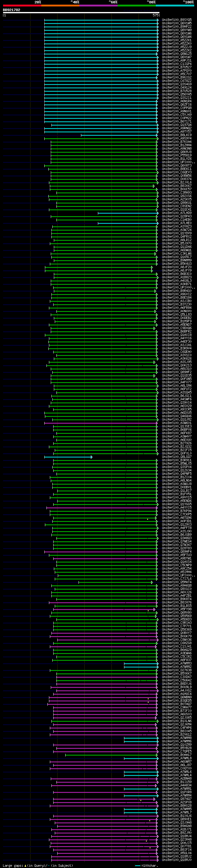
Task: Click the green alignment bar for Q5MAT4
Action: (115, 582)
